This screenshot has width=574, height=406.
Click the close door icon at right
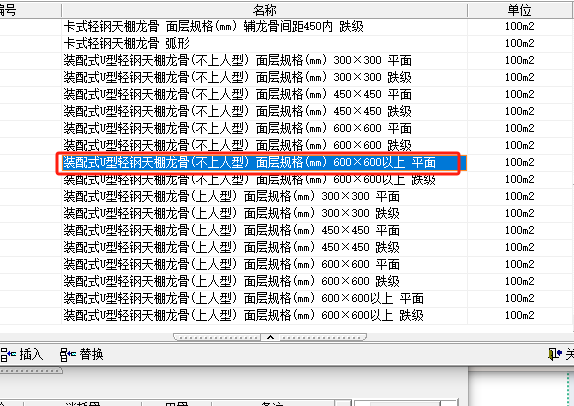554,354
